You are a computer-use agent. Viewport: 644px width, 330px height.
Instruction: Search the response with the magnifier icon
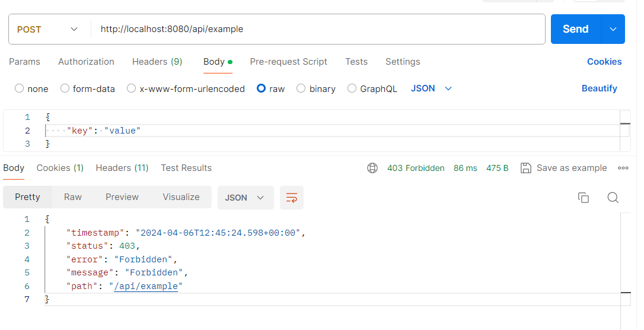click(x=613, y=198)
